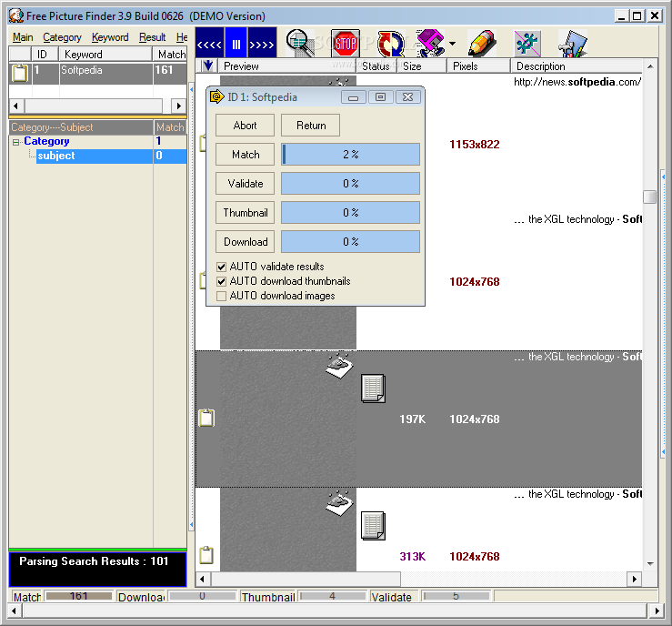This screenshot has height=626, width=672.
Task: Click the rewind <<<< navigation button
Action: tap(209, 43)
